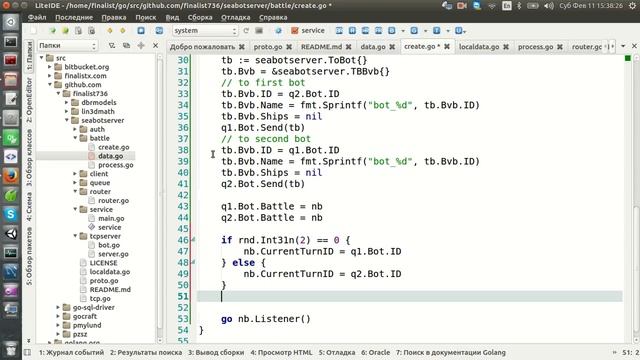Select create.go in the battle folder
The width and height of the screenshot is (640, 360).
pyautogui.click(x=113, y=147)
